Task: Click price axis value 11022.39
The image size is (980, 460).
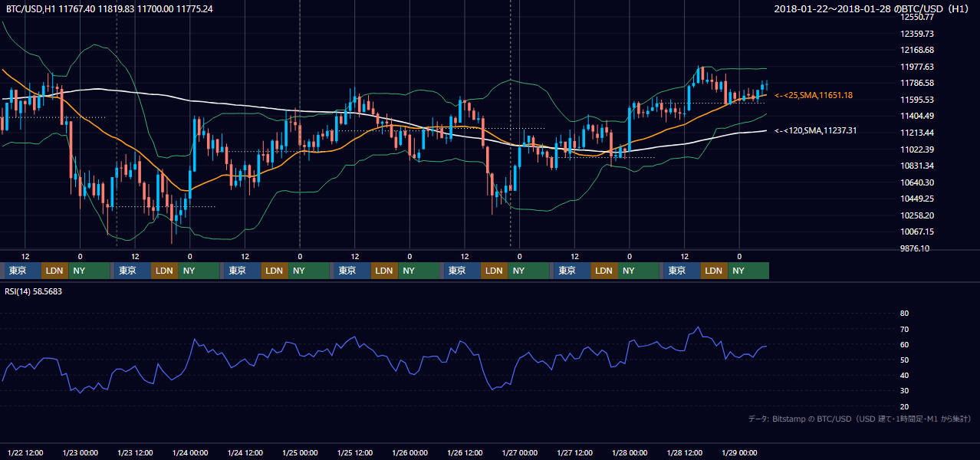Action: 916,149
